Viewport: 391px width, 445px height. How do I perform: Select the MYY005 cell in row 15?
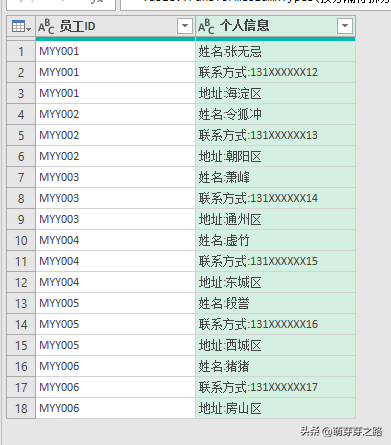115,345
